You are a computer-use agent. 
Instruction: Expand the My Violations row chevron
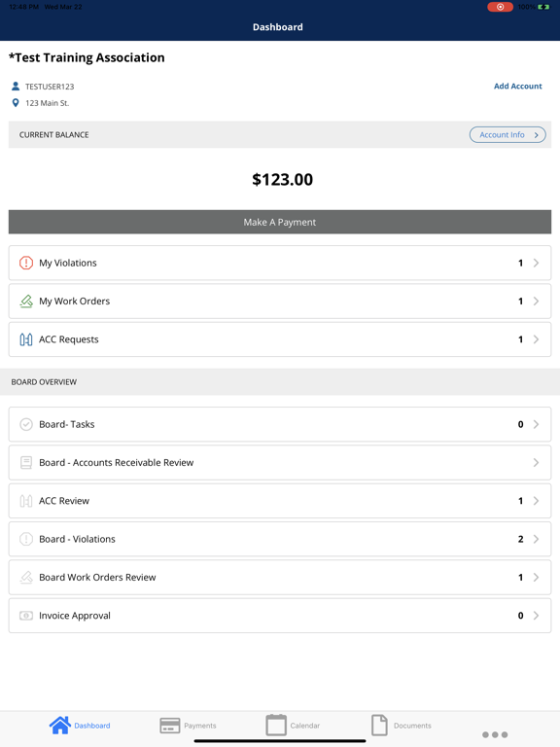[536, 263]
